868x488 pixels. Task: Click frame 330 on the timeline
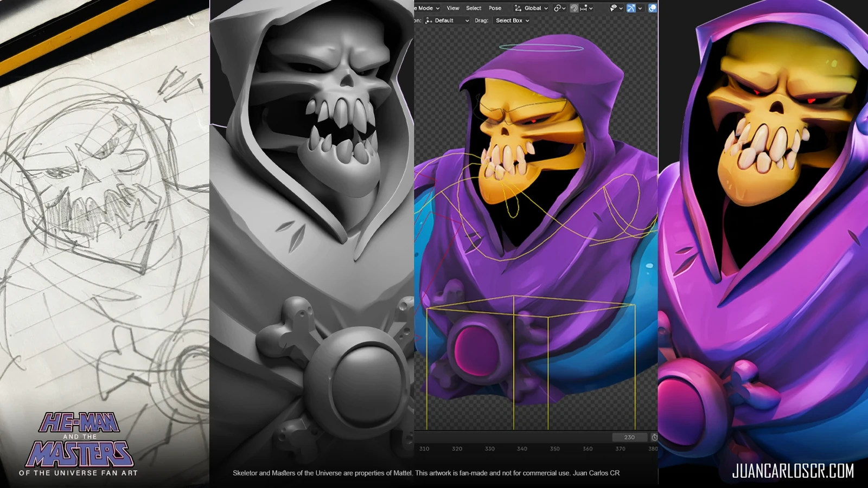pos(490,449)
